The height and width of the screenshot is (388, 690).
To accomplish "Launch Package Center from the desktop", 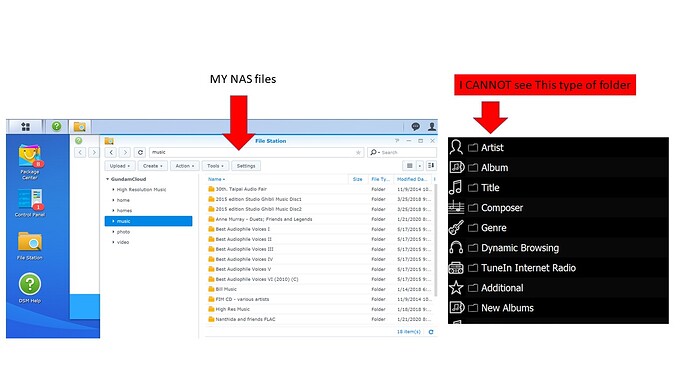I will point(30,162).
